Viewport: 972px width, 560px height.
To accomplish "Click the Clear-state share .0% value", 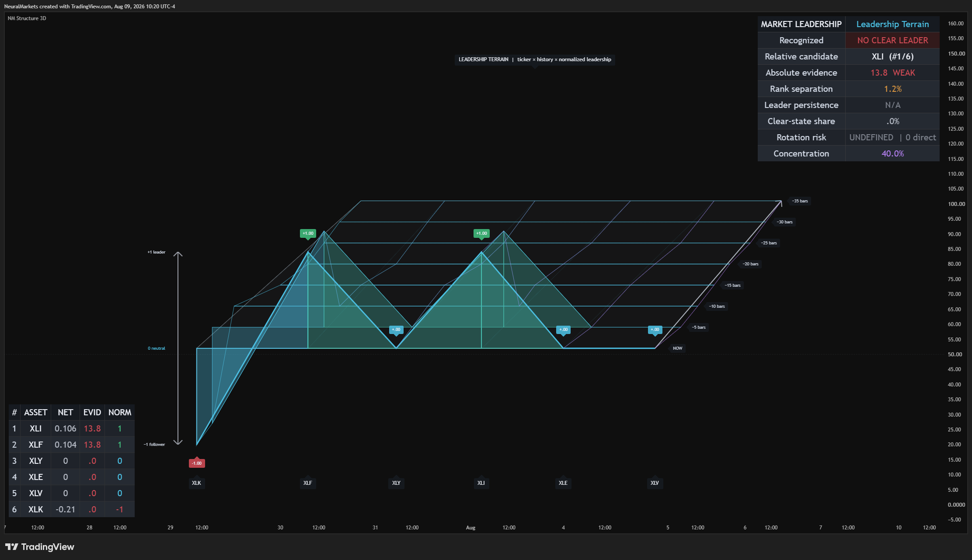I will [892, 121].
